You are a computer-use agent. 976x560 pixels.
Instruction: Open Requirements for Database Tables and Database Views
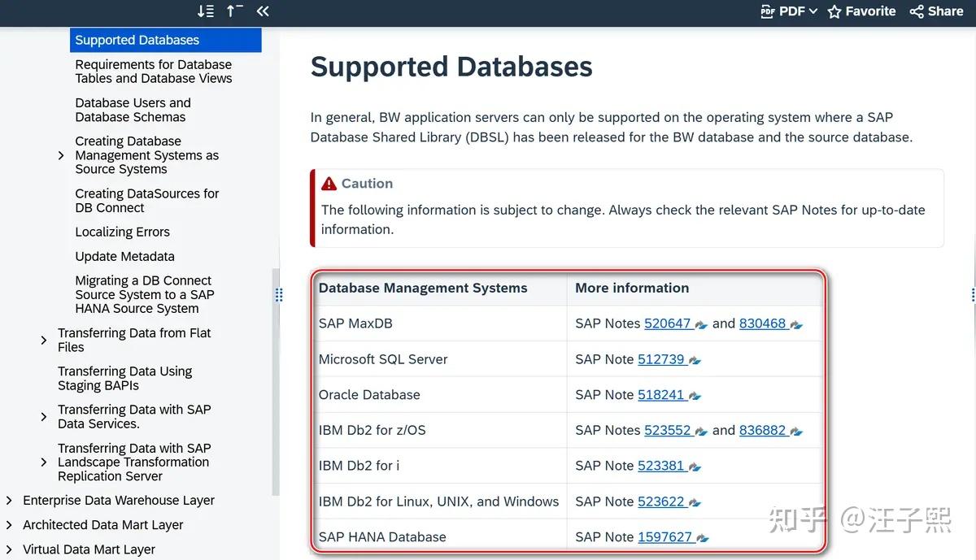click(154, 72)
